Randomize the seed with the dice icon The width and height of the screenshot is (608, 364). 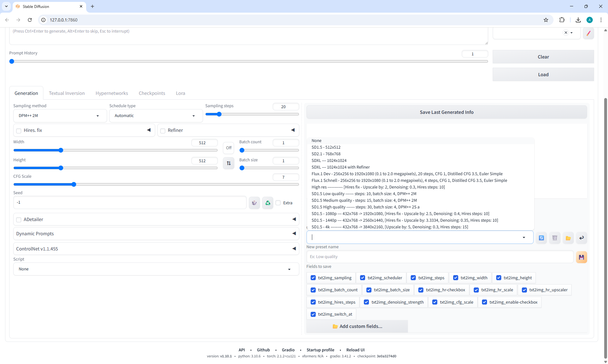click(x=254, y=203)
